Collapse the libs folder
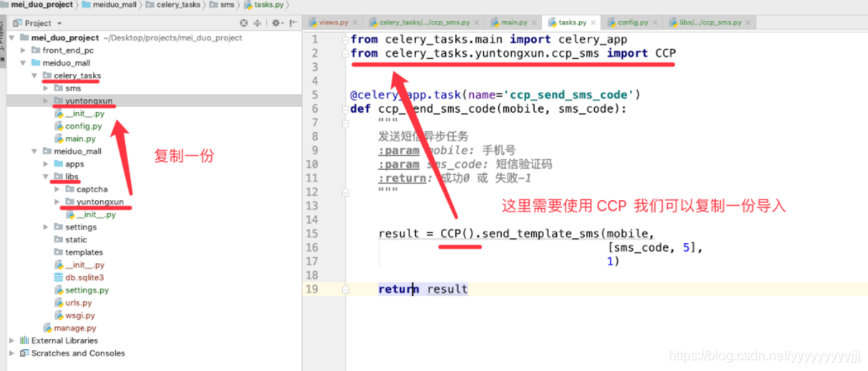 tap(45, 177)
